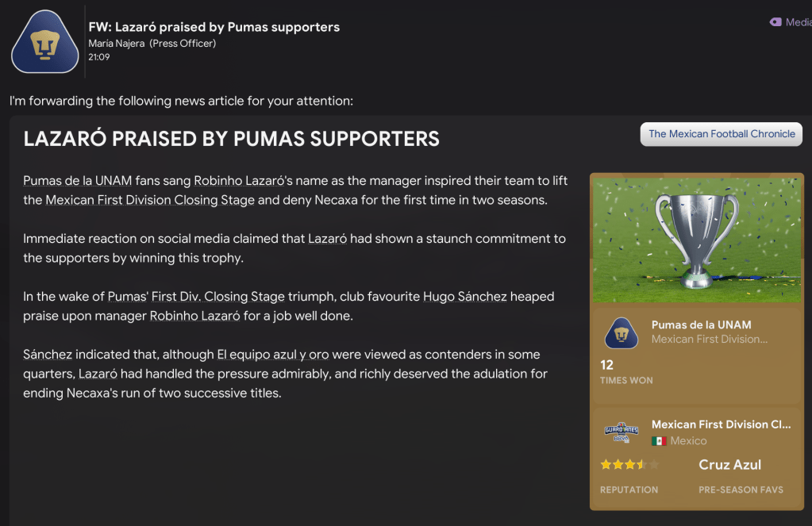Click sender name María Najera
The width and height of the screenshot is (812, 526).
[x=117, y=44]
